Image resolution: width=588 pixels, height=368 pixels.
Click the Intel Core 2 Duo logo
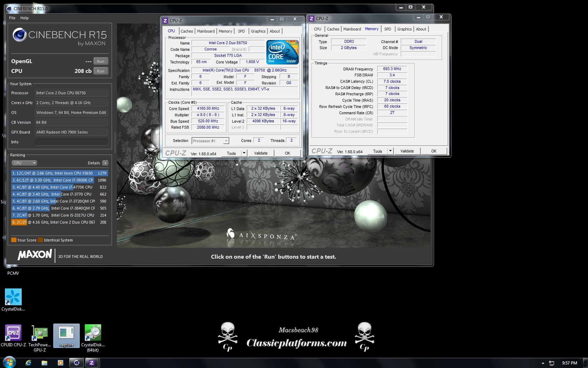pyautogui.click(x=282, y=52)
